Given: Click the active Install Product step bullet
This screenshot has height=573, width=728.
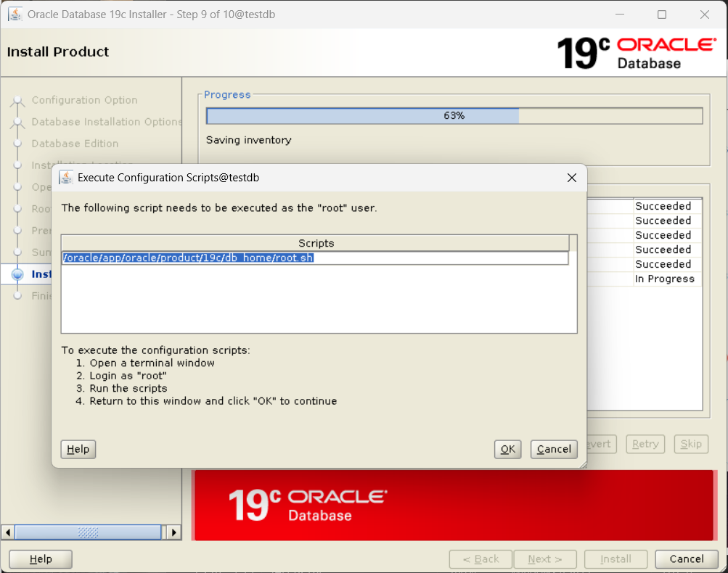Looking at the screenshot, I should [x=17, y=274].
